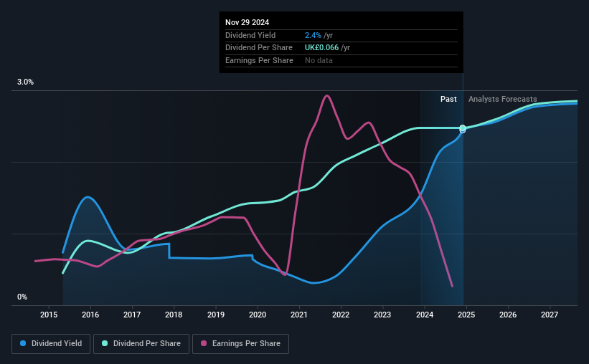Click the 2022 x-axis year label
589x364 pixels.
341,315
